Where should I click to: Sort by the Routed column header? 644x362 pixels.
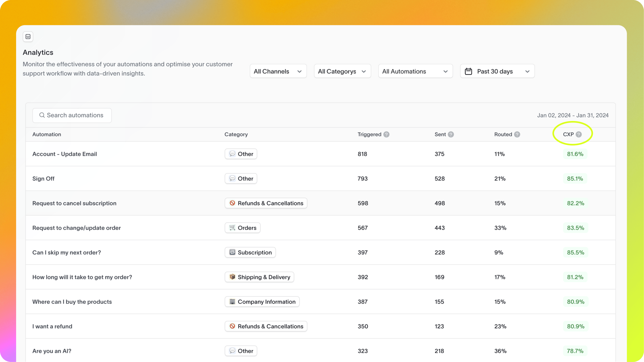503,134
